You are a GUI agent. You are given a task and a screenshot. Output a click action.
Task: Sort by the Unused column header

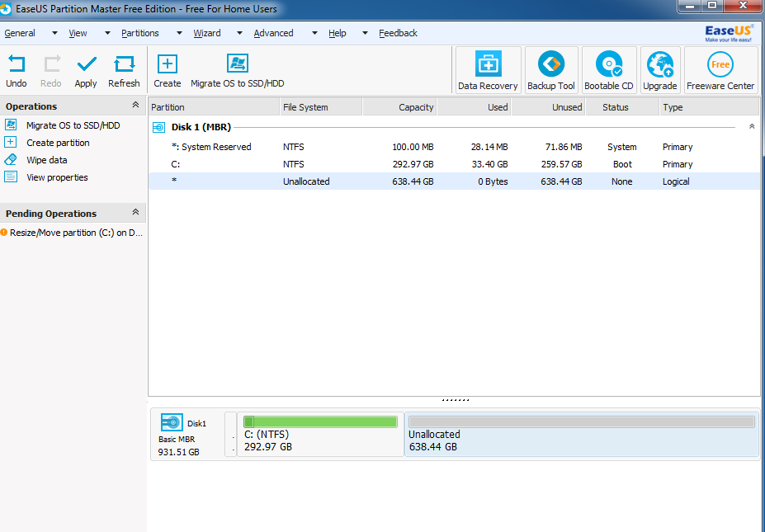click(549, 106)
